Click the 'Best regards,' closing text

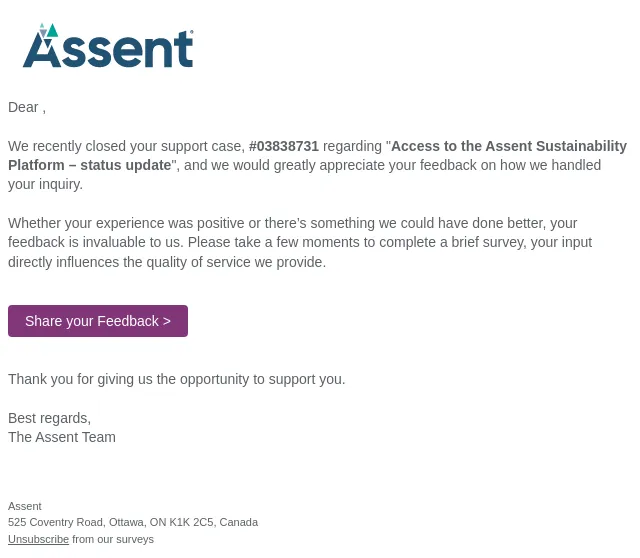(x=49, y=418)
